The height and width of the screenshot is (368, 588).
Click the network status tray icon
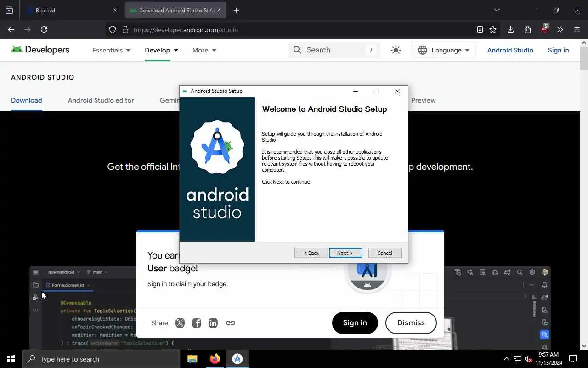(518, 359)
